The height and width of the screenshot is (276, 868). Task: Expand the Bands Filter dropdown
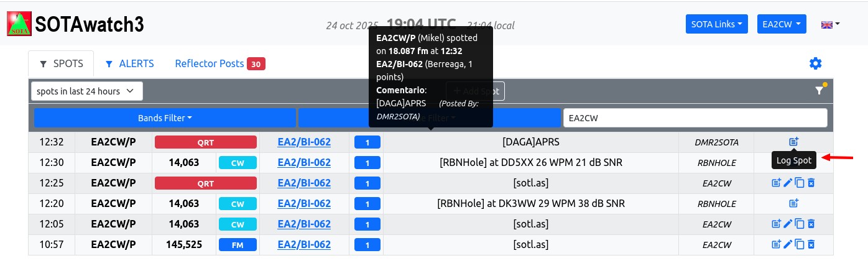(165, 118)
